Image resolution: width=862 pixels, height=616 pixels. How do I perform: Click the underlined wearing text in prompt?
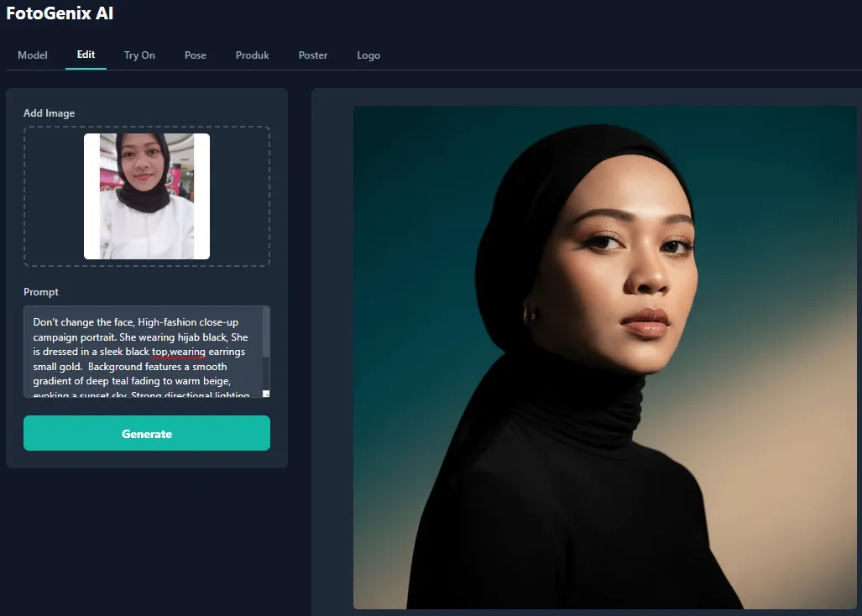179,351
